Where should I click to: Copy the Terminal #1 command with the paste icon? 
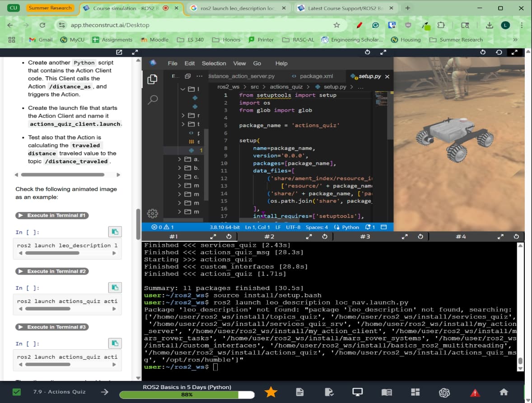(115, 232)
